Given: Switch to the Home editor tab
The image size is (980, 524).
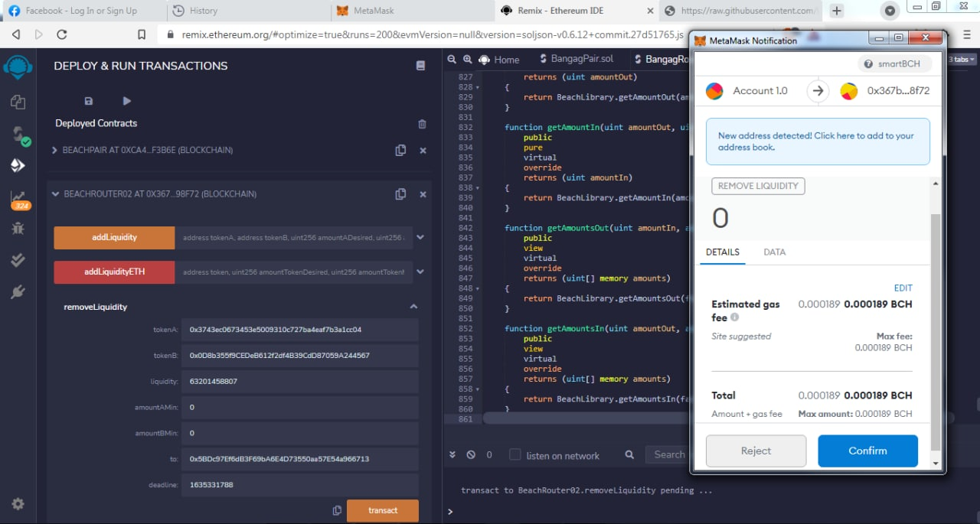Looking at the screenshot, I should pos(499,59).
